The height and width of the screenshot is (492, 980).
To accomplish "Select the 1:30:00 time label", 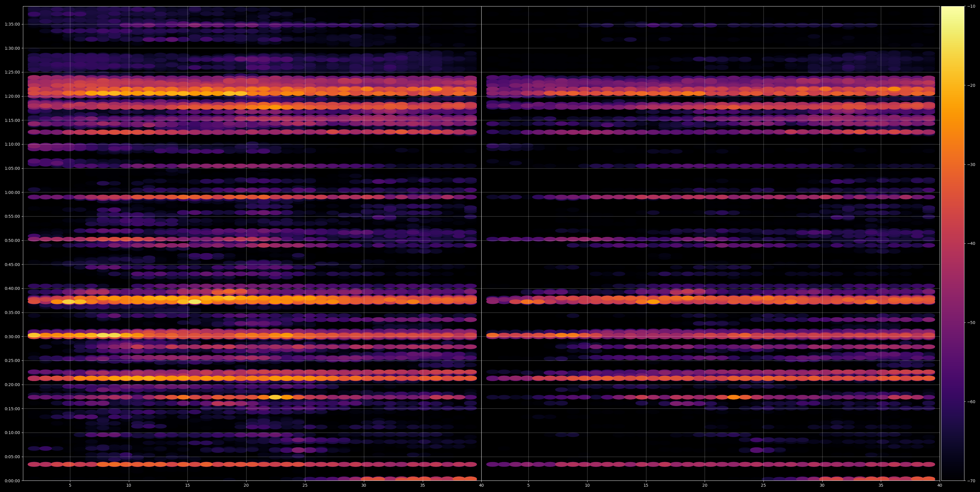I will coord(12,48).
